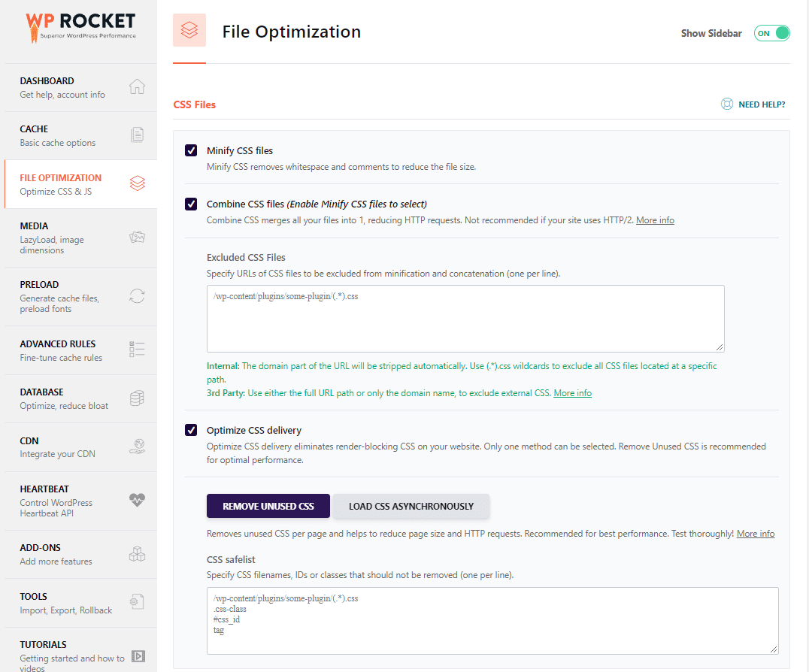Click the Dashboard house icon

[137, 86]
